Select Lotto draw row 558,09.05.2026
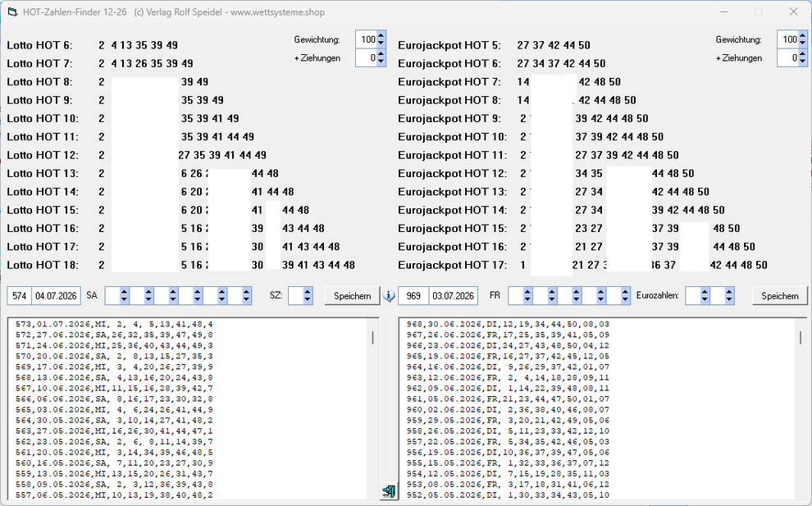 [114, 485]
